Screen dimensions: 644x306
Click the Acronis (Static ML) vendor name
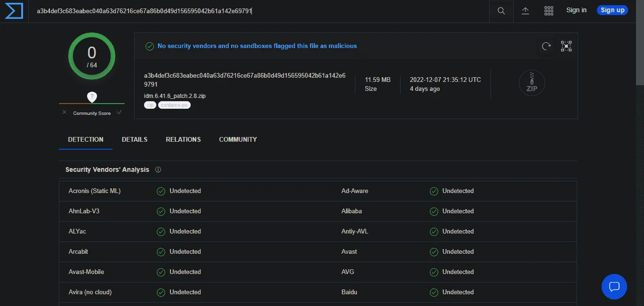95,191
